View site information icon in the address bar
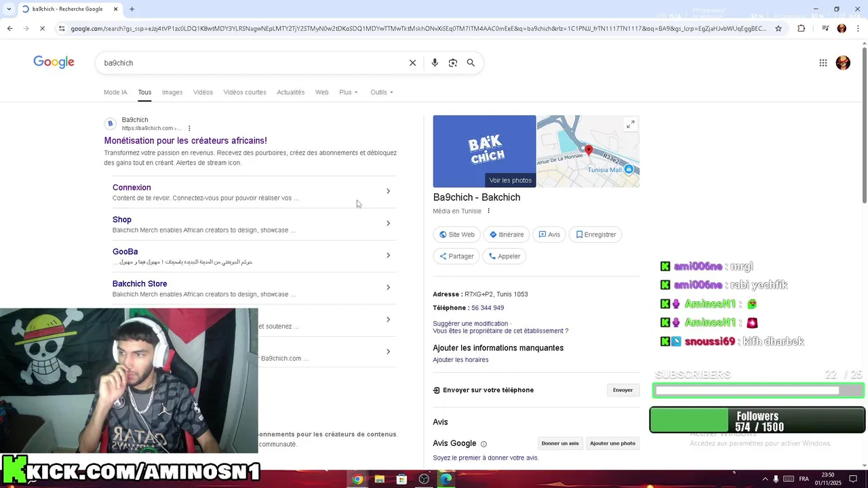 (x=62, y=28)
